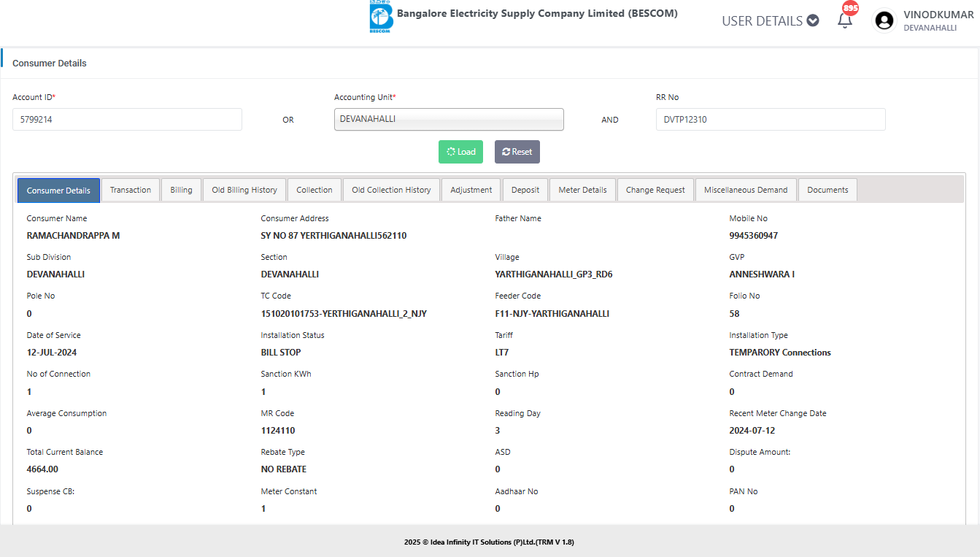980x557 pixels.
Task: Select installation status BILL STOP
Action: tap(281, 353)
